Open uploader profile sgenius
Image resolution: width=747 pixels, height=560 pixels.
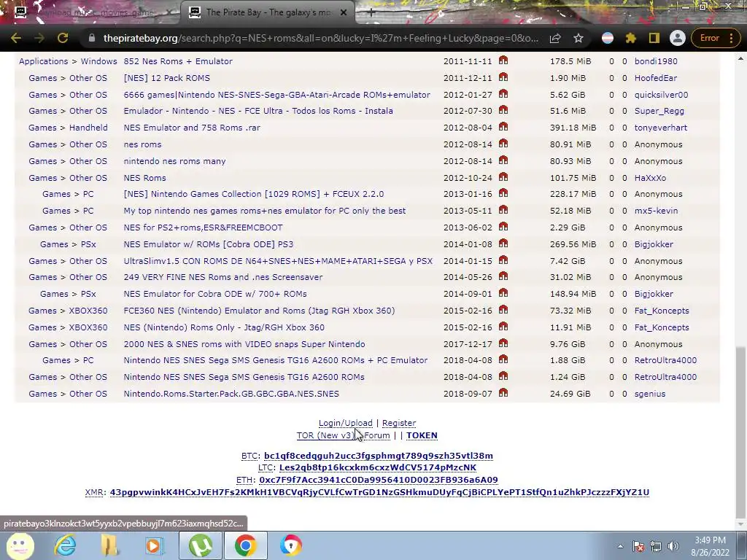650,394
